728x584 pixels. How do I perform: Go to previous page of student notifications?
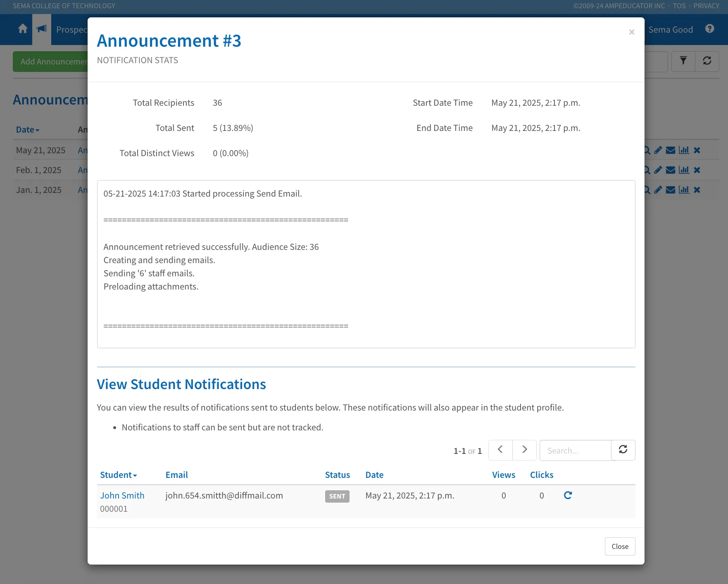(x=500, y=450)
